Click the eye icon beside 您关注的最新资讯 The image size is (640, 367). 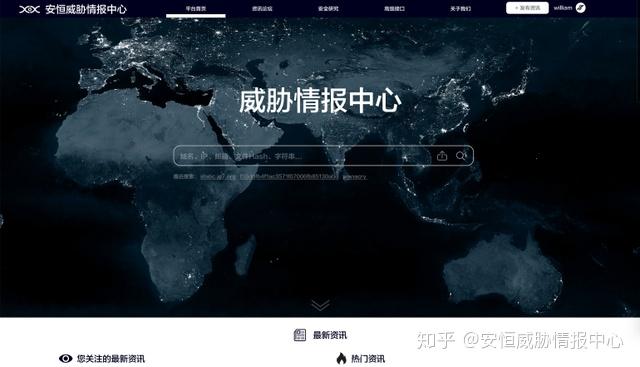pos(65,358)
